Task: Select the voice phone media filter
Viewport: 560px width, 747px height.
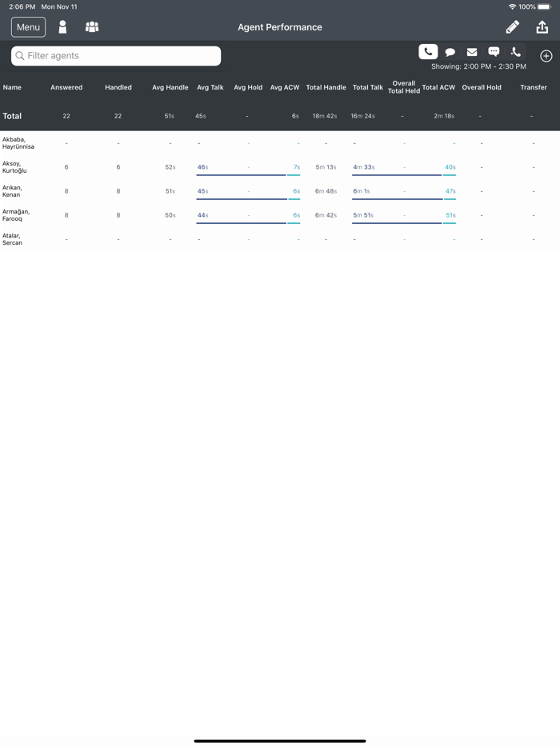Action: coord(428,51)
